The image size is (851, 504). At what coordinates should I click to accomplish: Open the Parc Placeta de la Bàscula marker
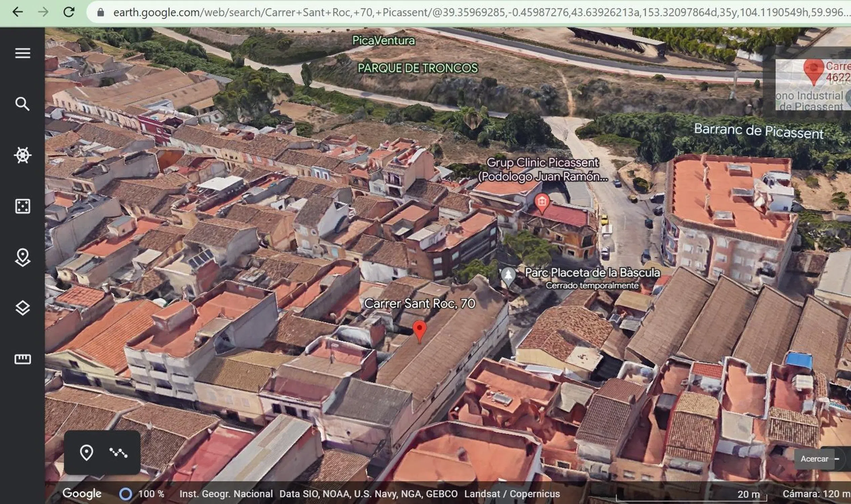pyautogui.click(x=508, y=275)
